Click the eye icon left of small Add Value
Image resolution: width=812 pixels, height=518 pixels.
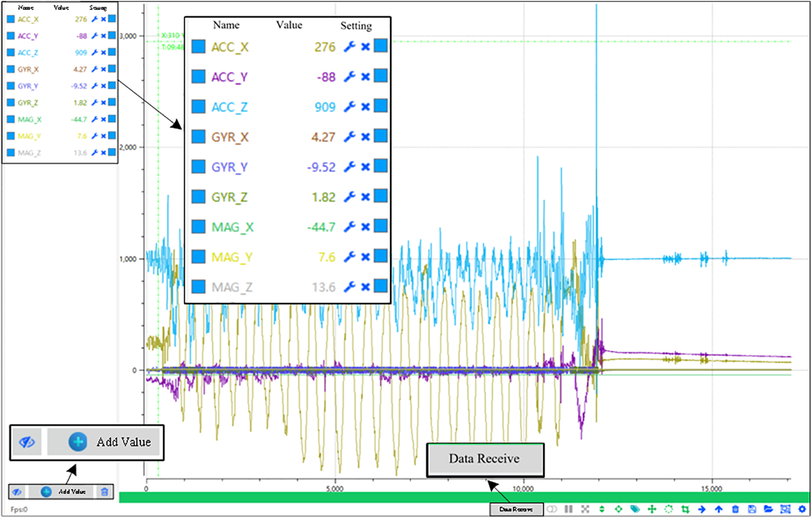click(17, 492)
